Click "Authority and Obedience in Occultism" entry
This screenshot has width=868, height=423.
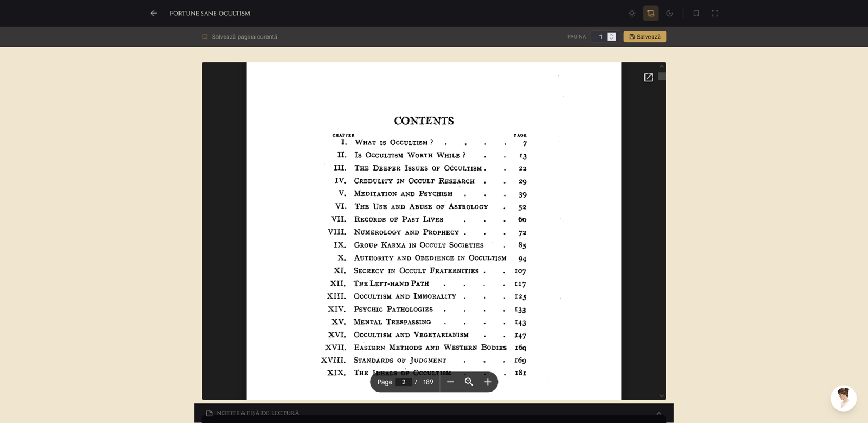[x=430, y=258]
